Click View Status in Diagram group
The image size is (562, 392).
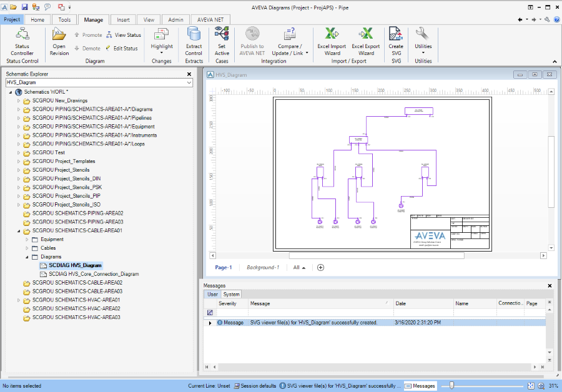124,35
